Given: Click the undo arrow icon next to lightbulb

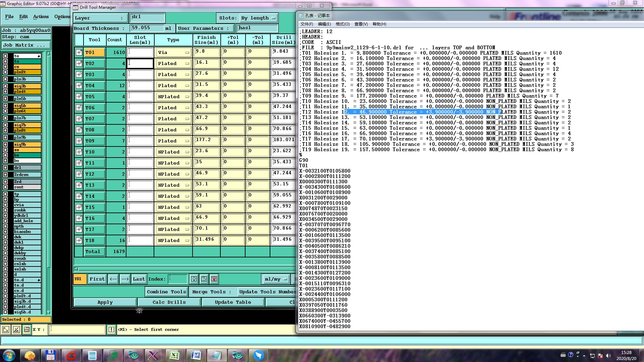Looking at the screenshot, I should (x=204, y=279).
